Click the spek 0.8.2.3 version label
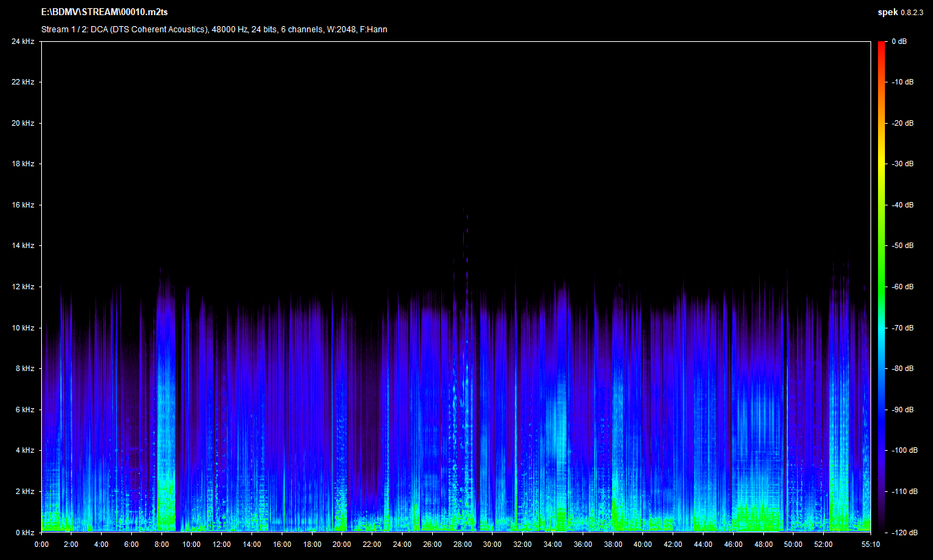Viewport: 933px width, 560px height. pos(902,12)
